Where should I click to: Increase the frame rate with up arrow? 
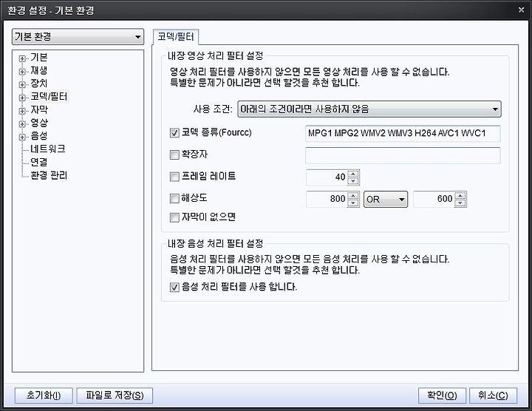353,174
